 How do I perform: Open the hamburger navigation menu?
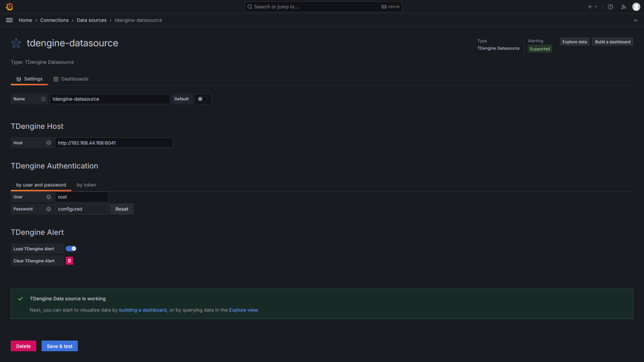(x=10, y=20)
